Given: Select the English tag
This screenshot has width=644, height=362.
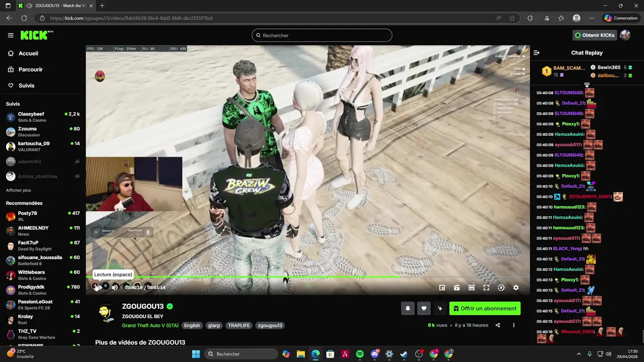Looking at the screenshot, I should click(192, 325).
